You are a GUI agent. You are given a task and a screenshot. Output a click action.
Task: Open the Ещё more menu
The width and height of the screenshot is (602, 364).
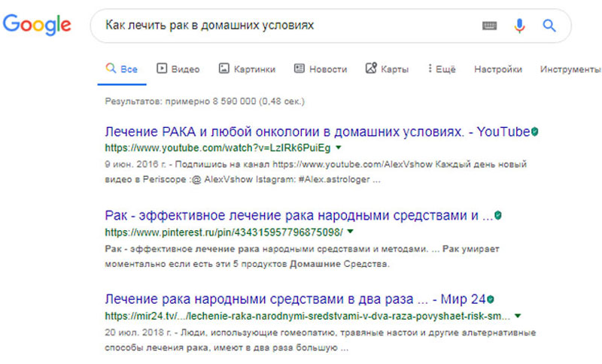tap(442, 69)
